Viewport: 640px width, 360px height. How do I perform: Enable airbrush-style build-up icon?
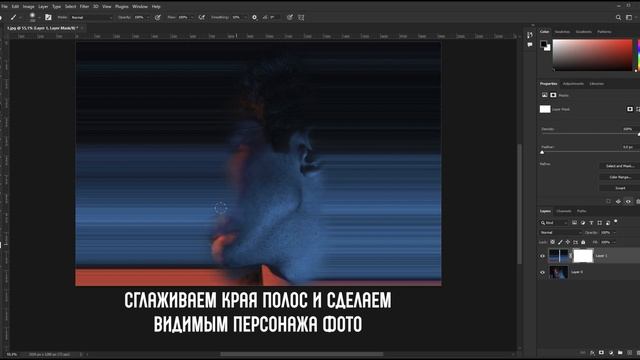coord(202,18)
